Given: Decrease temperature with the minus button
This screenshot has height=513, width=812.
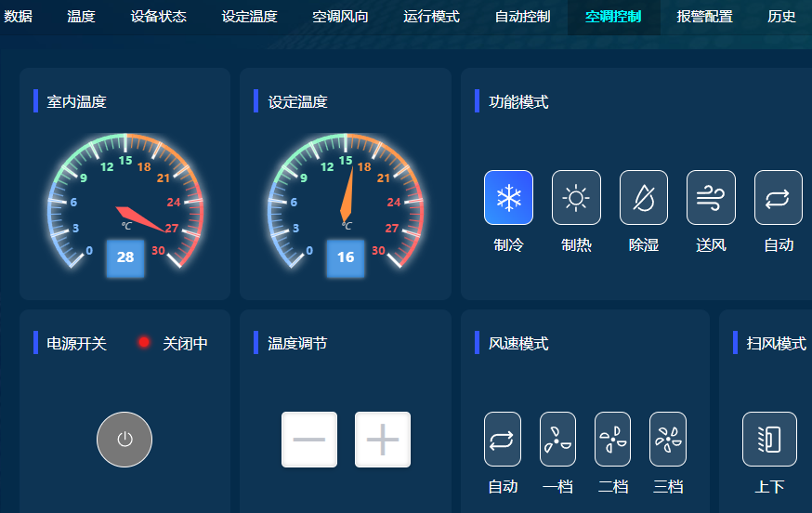Looking at the screenshot, I should coord(309,440).
